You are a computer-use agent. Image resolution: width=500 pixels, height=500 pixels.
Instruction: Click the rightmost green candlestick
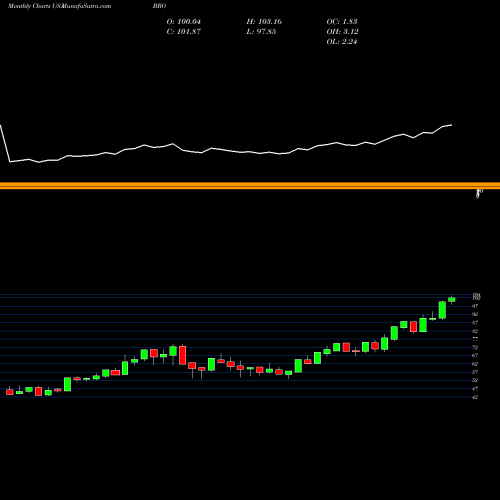[x=452, y=300]
